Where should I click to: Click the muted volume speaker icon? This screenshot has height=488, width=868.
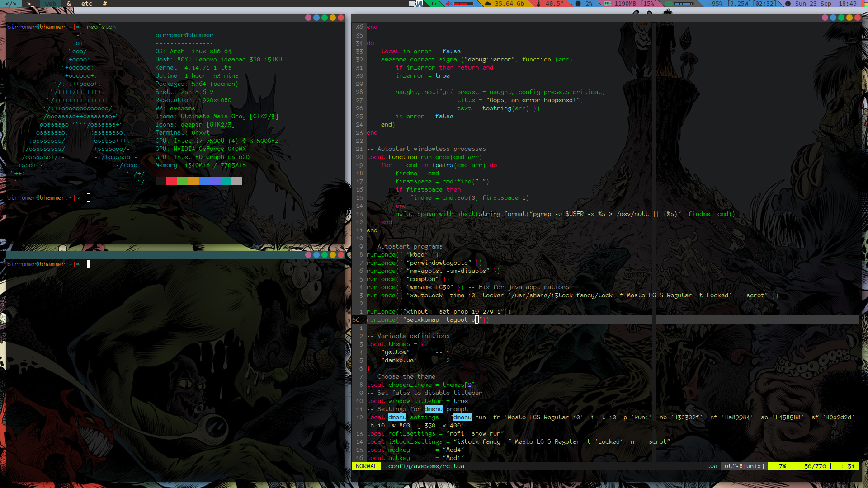click(448, 4)
